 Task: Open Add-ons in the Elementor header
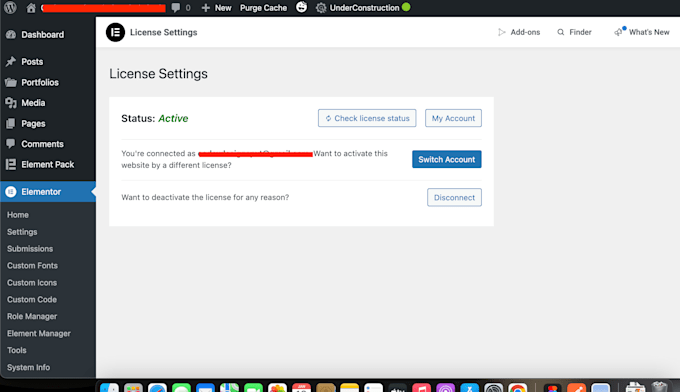coord(519,32)
